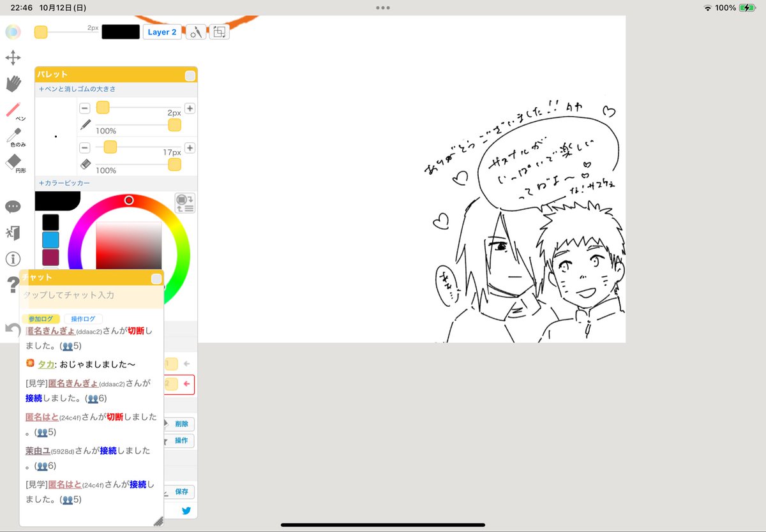This screenshot has height=532, width=766.
Task: Click the top toolbar pen size slider handle
Action: coord(41,32)
